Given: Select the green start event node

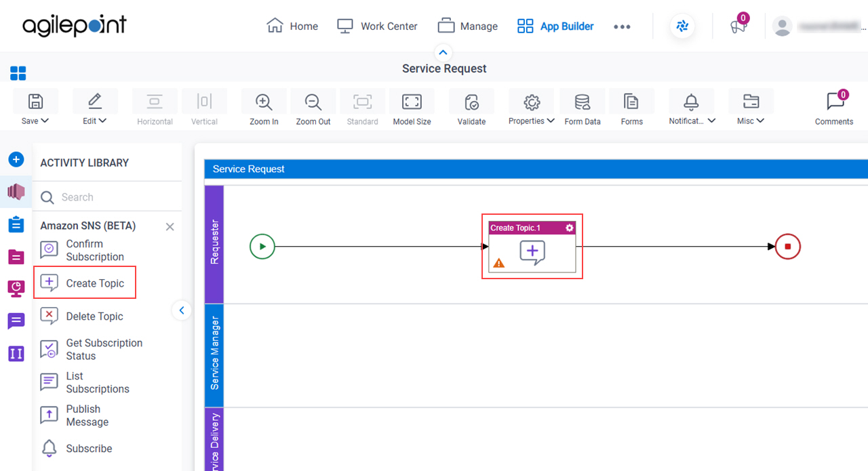Looking at the screenshot, I should point(262,247).
